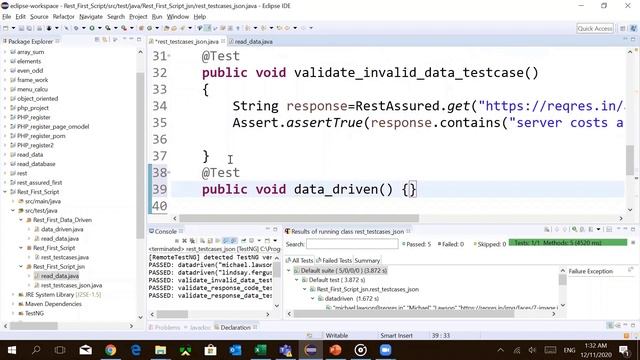Collapse the Rest_First_Script project node
This screenshot has width=640, height=360.
tap(5, 192)
